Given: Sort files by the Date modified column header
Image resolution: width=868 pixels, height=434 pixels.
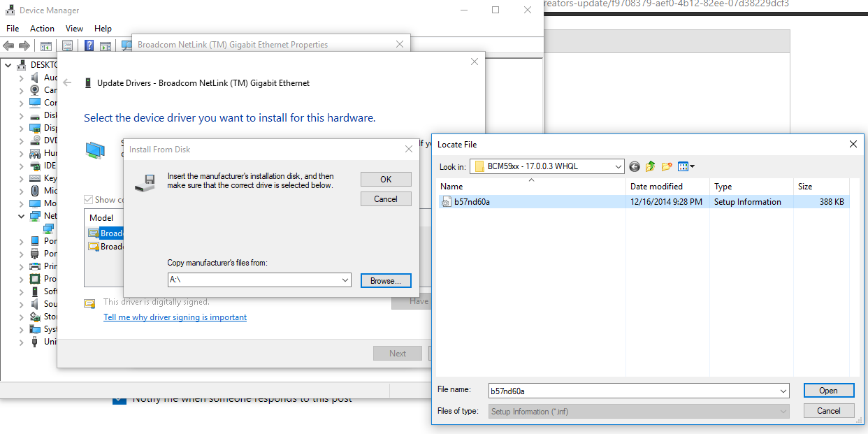Looking at the screenshot, I should (667, 187).
